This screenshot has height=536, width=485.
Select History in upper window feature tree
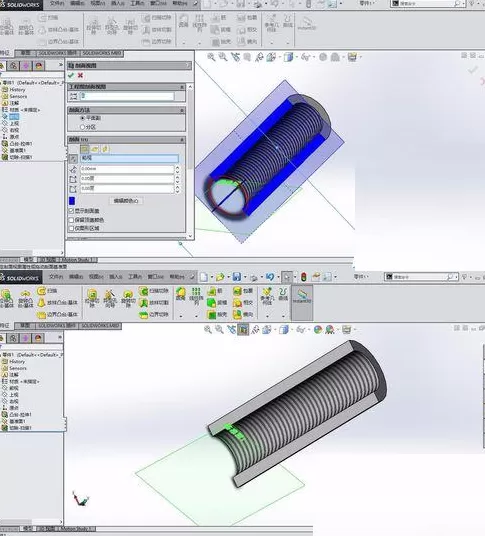coord(17,90)
